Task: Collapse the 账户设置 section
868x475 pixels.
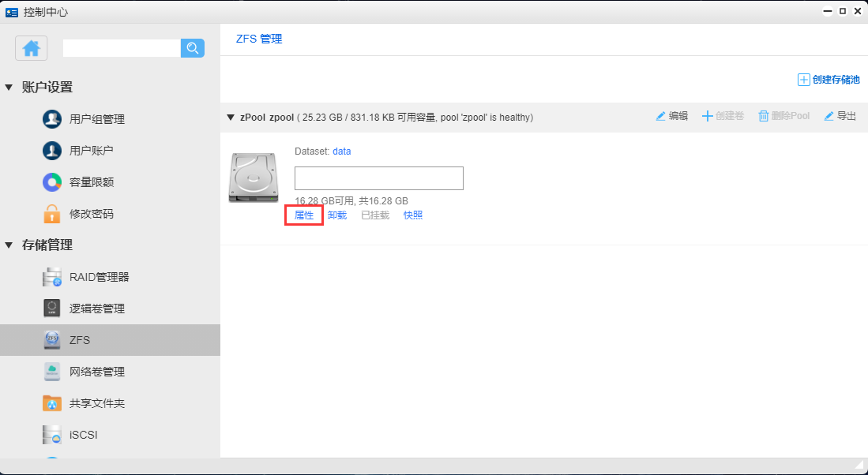Action: 9,88
